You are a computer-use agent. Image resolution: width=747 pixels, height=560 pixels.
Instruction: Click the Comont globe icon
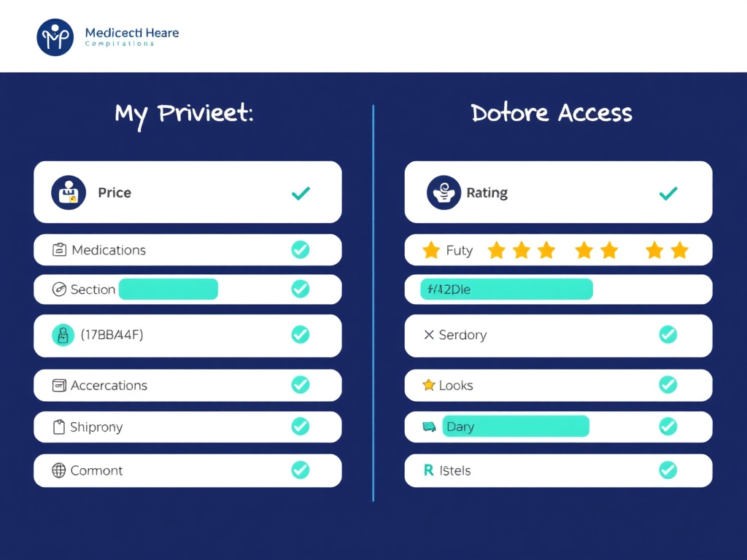(x=60, y=470)
